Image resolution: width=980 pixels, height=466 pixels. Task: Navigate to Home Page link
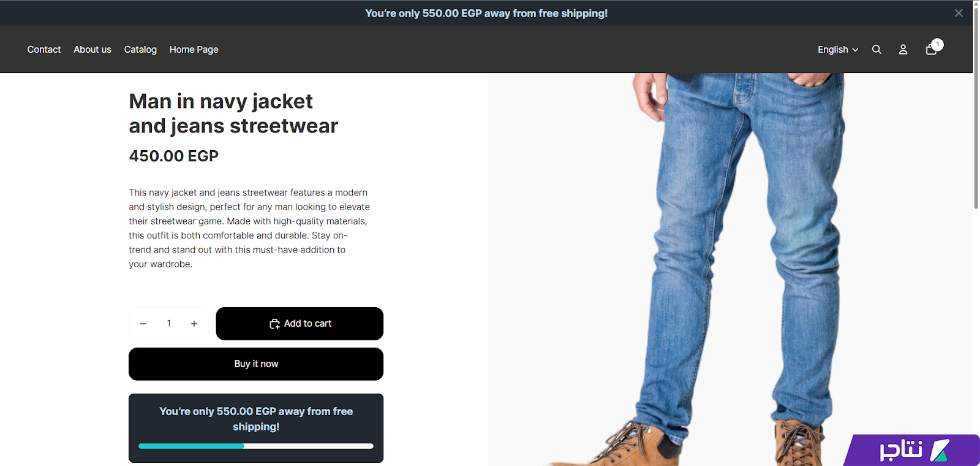click(x=194, y=50)
